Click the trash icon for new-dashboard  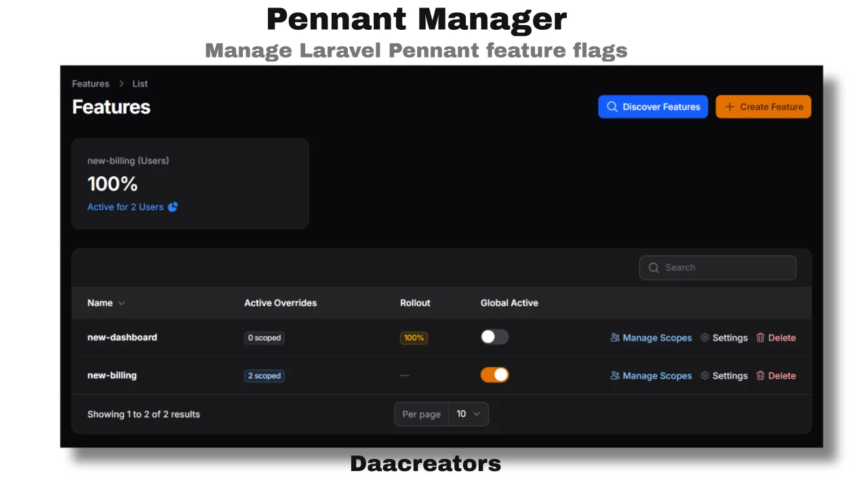760,338
